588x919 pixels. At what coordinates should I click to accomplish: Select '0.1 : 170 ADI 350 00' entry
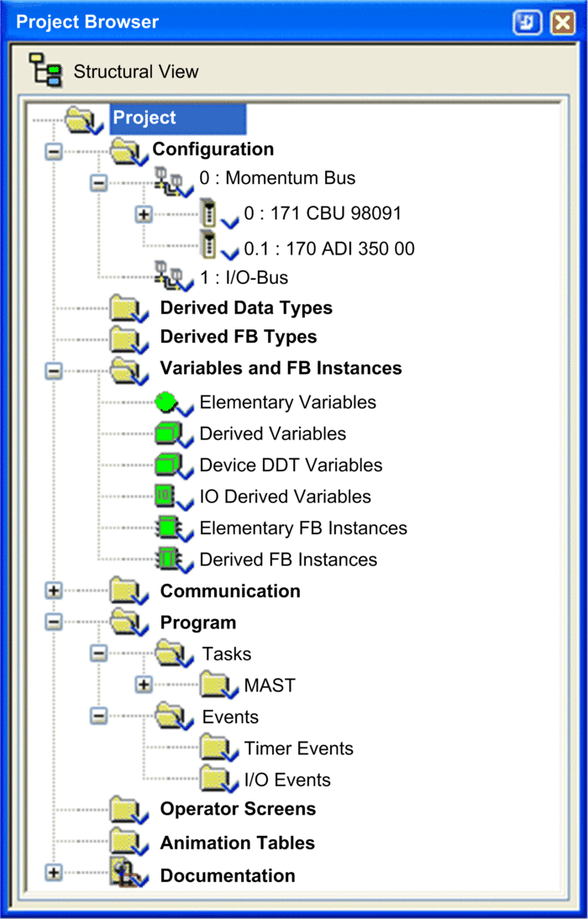click(329, 249)
